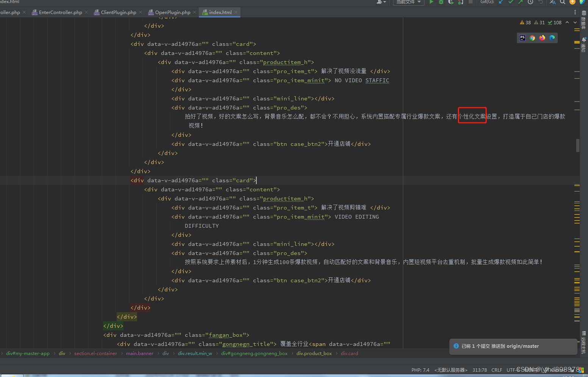Click breadcrumb div.card
The width and height of the screenshot is (588, 377).
[349, 354]
